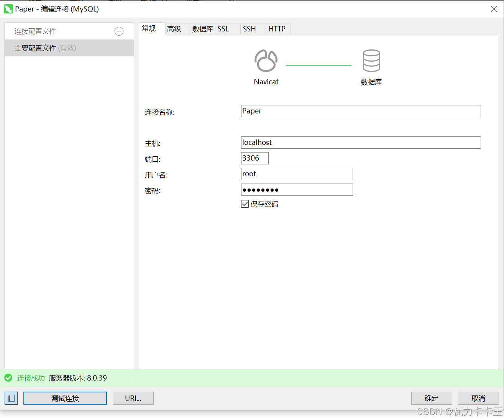Image resolution: width=504 pixels, height=420 pixels.
Task: Click the 用户名: label
Action: point(156,175)
